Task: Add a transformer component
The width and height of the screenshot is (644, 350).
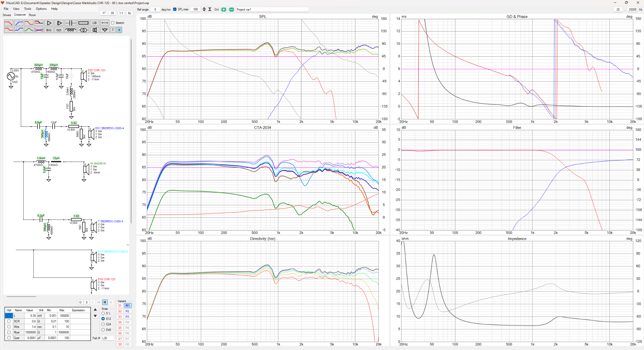Action: 83,30
